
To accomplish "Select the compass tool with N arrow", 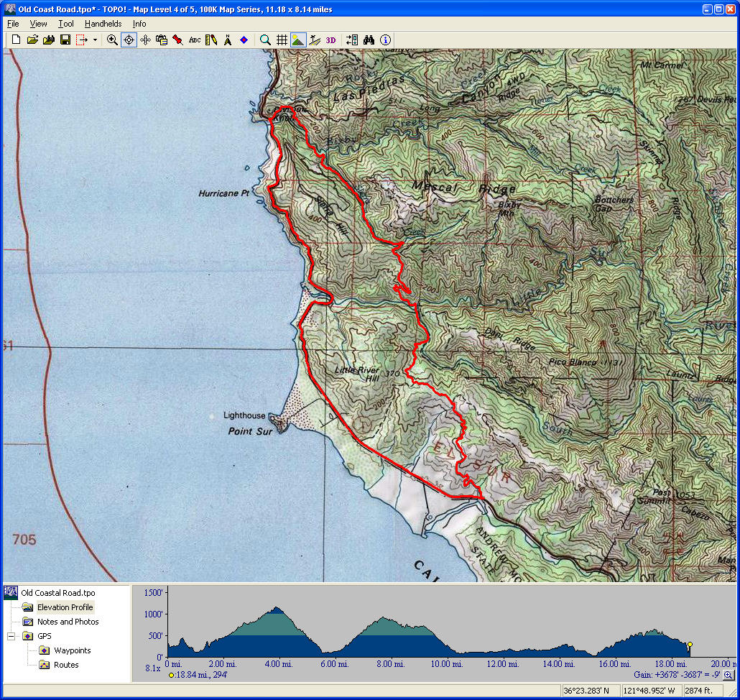I will pyautogui.click(x=228, y=40).
